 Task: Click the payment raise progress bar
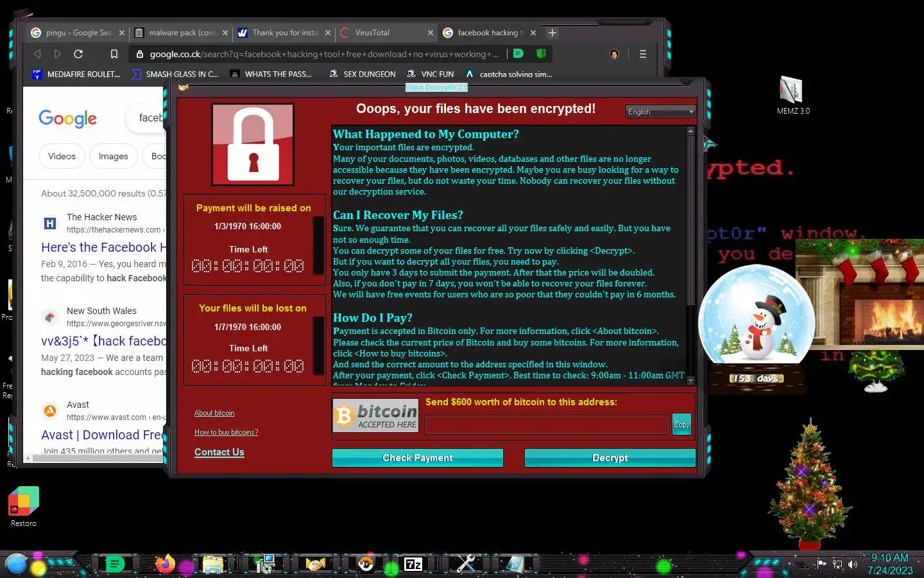coord(318,245)
